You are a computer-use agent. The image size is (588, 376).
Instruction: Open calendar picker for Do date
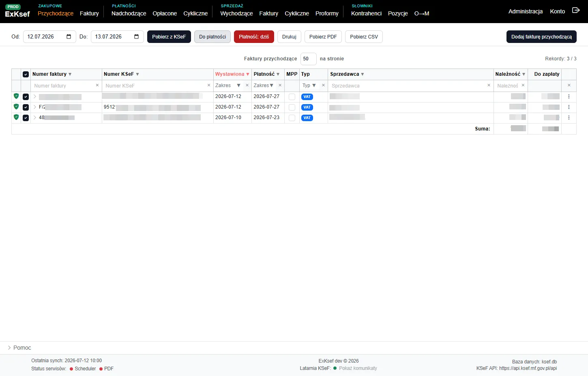point(136,36)
